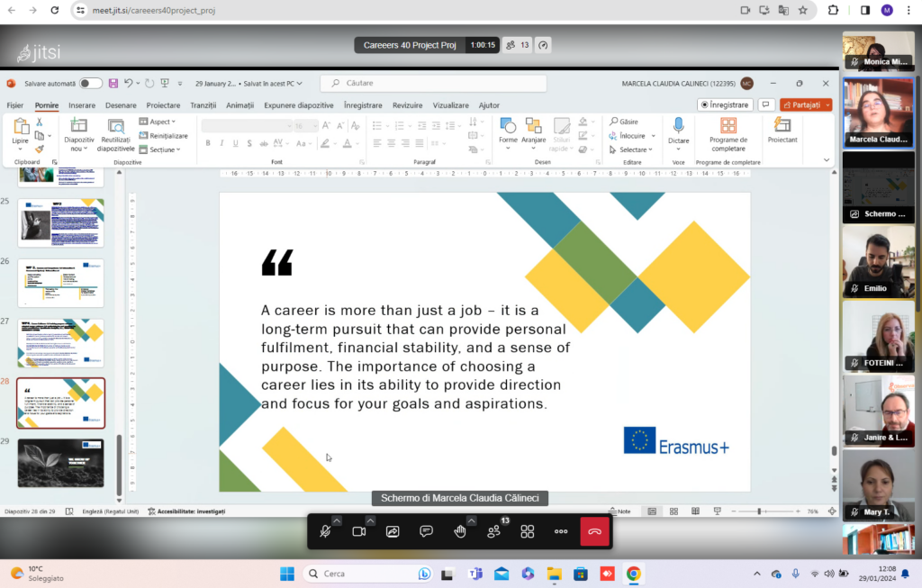
Task: Click the Partajați share button
Action: (806, 104)
